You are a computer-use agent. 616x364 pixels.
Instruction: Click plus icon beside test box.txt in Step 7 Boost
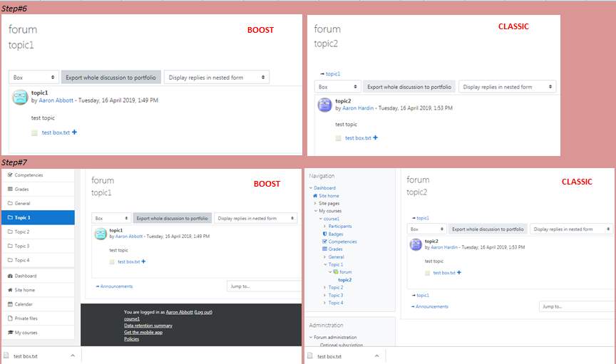[143, 261]
